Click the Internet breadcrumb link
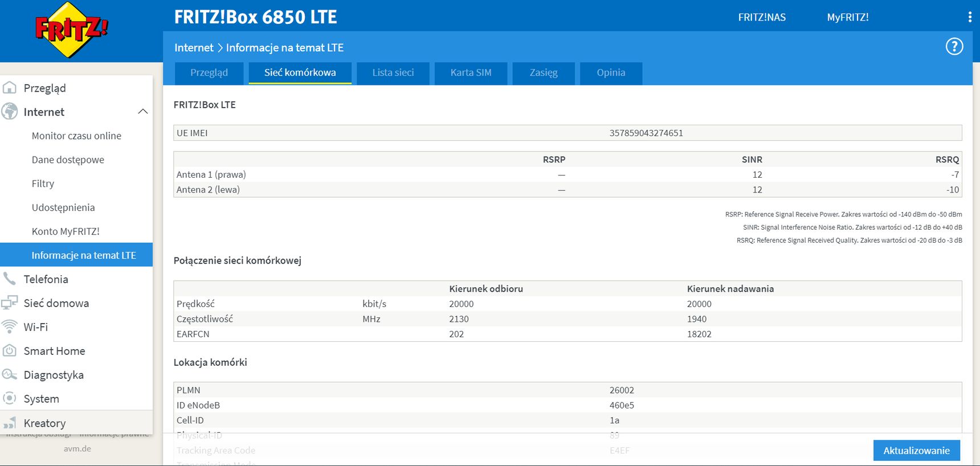 194,48
